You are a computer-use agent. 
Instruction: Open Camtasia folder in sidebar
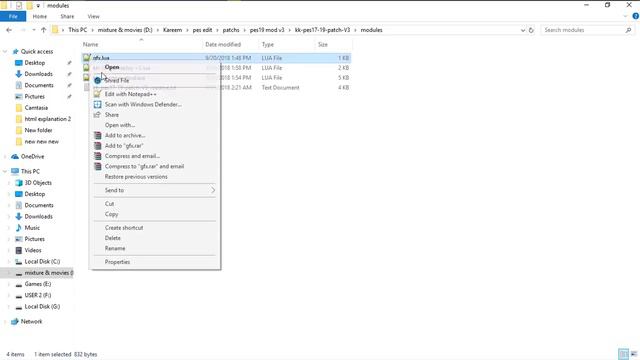pyautogui.click(x=36, y=108)
